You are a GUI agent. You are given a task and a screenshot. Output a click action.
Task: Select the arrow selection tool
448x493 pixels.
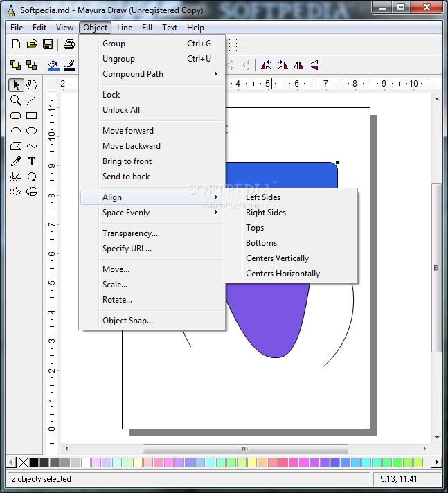point(16,85)
